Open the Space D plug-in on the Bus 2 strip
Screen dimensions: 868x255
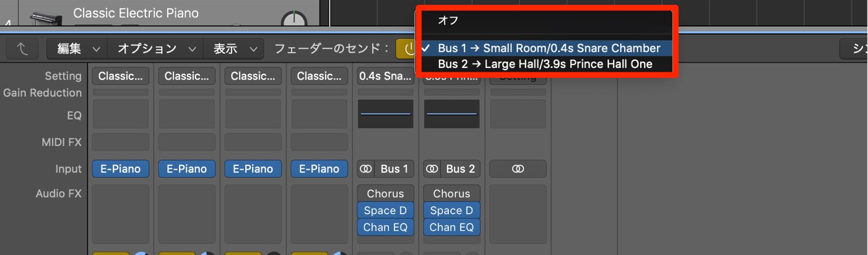[452, 210]
